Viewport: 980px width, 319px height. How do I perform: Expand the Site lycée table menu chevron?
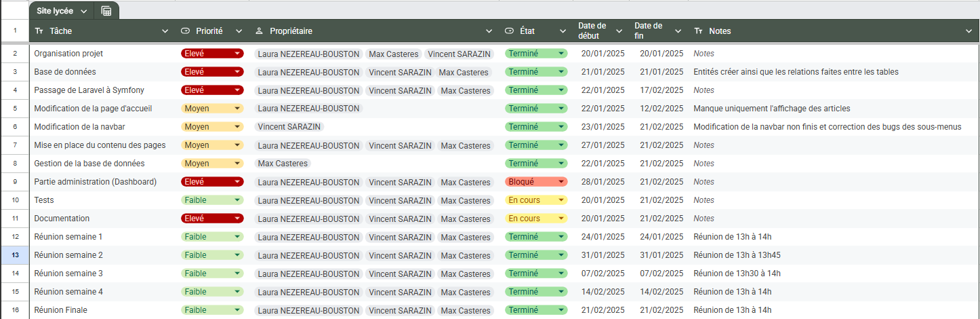83,12
